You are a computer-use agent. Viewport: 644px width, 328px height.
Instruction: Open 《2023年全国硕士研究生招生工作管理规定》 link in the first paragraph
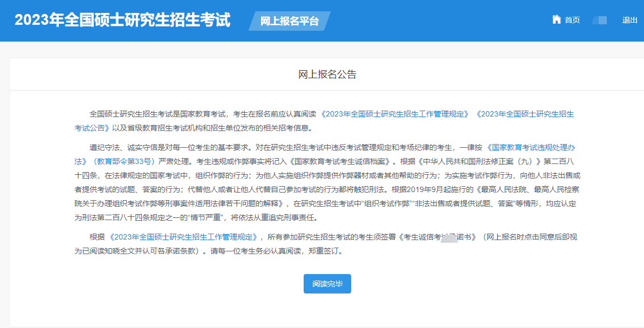pyautogui.click(x=395, y=114)
